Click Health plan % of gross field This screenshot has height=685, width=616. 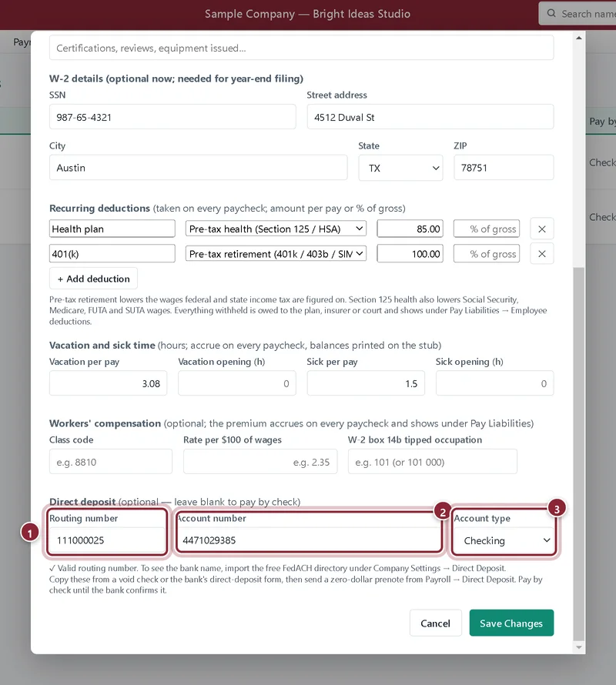click(x=487, y=229)
